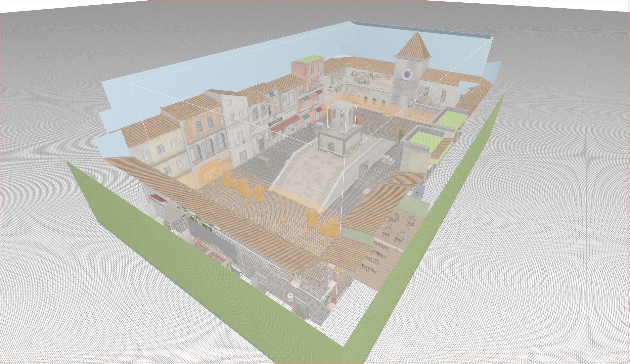Click the trash can near the bottom entrance
Image resolution: width=630 pixels, height=364 pixels.
pos(290,296)
